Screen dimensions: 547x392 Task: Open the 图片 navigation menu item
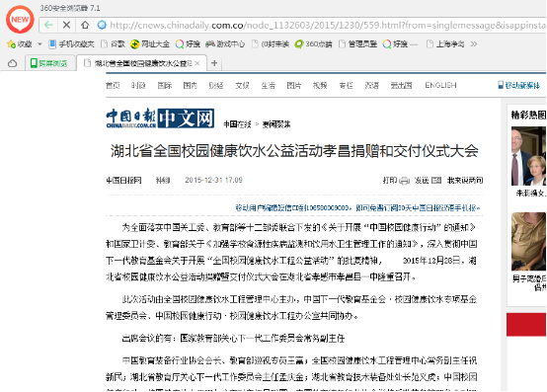coord(293,86)
